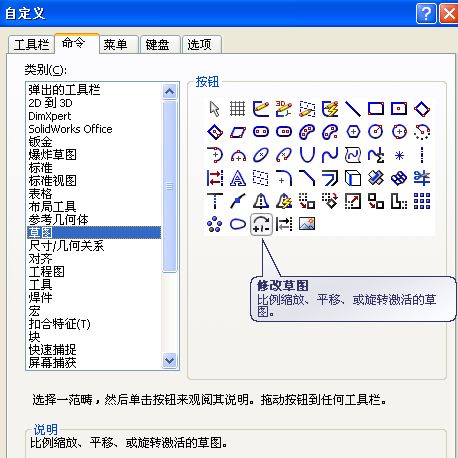Click the Sketch Picture landscape icon
Image resolution: width=458 pixels, height=458 pixels.
[x=307, y=224]
